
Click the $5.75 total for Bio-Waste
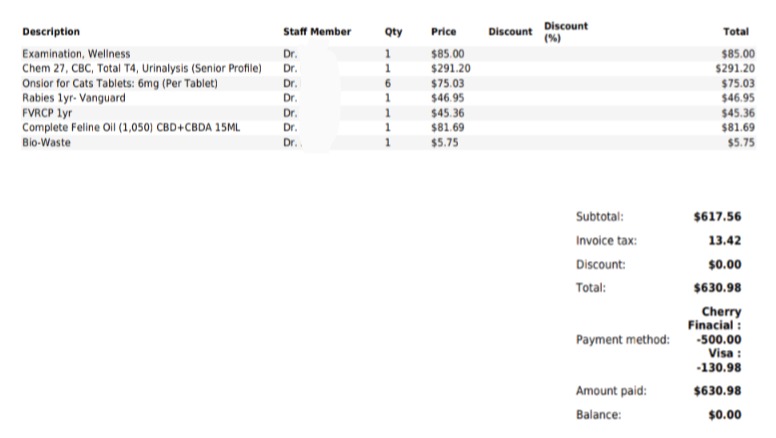point(741,143)
